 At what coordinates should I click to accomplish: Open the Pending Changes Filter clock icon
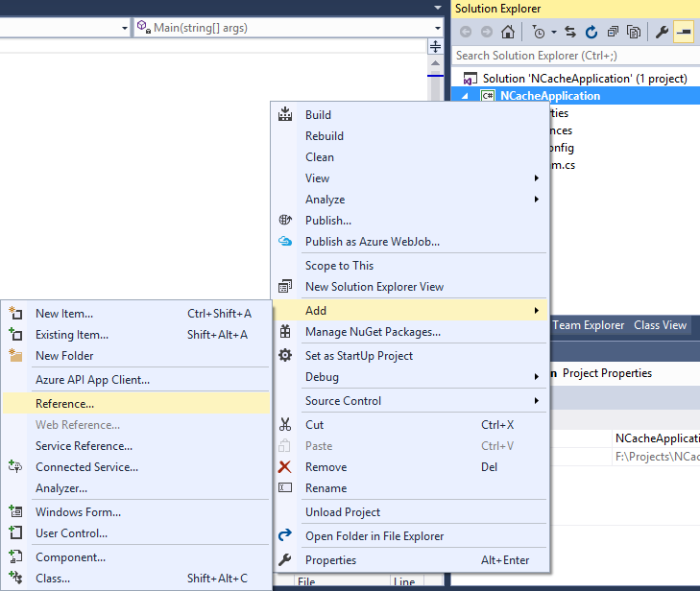pyautogui.click(x=539, y=32)
